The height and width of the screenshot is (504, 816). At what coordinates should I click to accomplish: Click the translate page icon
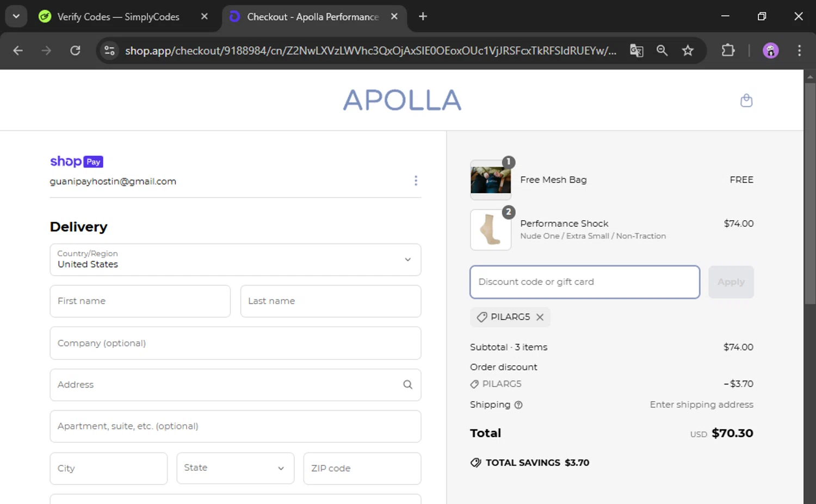click(636, 51)
